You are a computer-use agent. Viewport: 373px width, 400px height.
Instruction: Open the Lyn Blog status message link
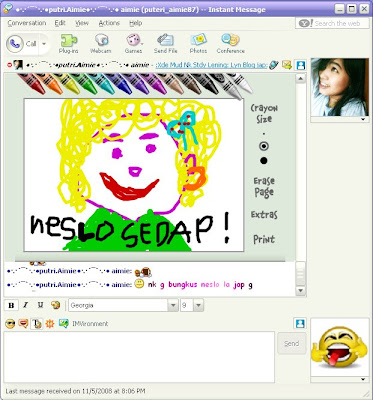pyautogui.click(x=212, y=65)
